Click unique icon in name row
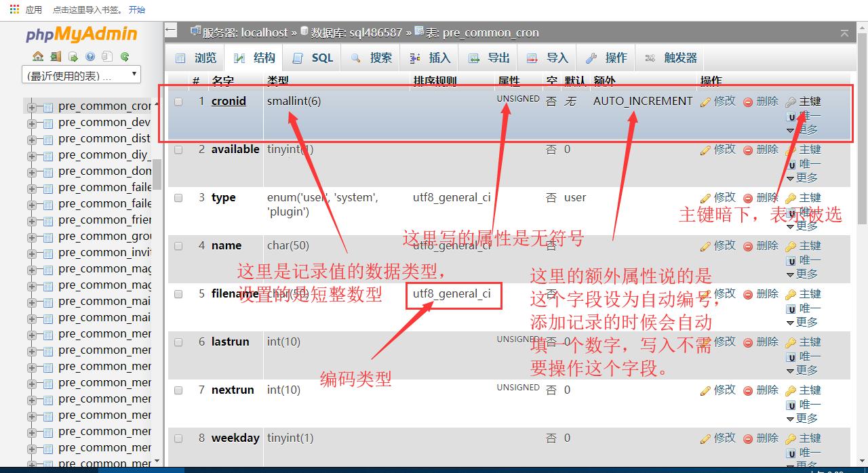868x473 pixels. 791,260
